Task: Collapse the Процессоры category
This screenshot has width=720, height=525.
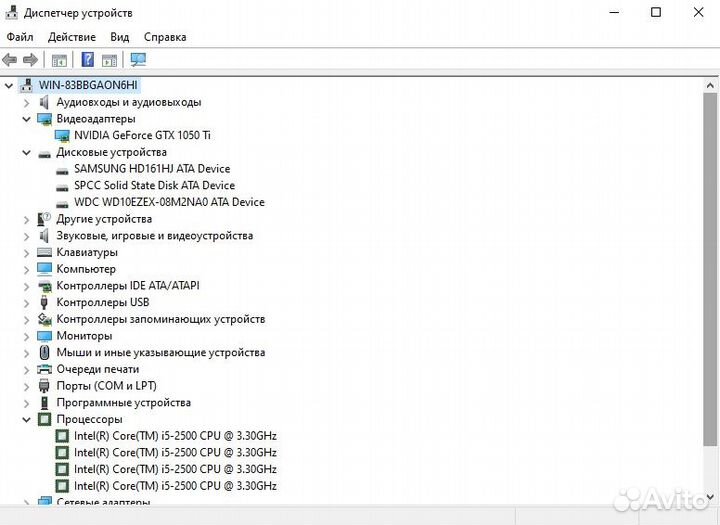Action: pos(26,420)
